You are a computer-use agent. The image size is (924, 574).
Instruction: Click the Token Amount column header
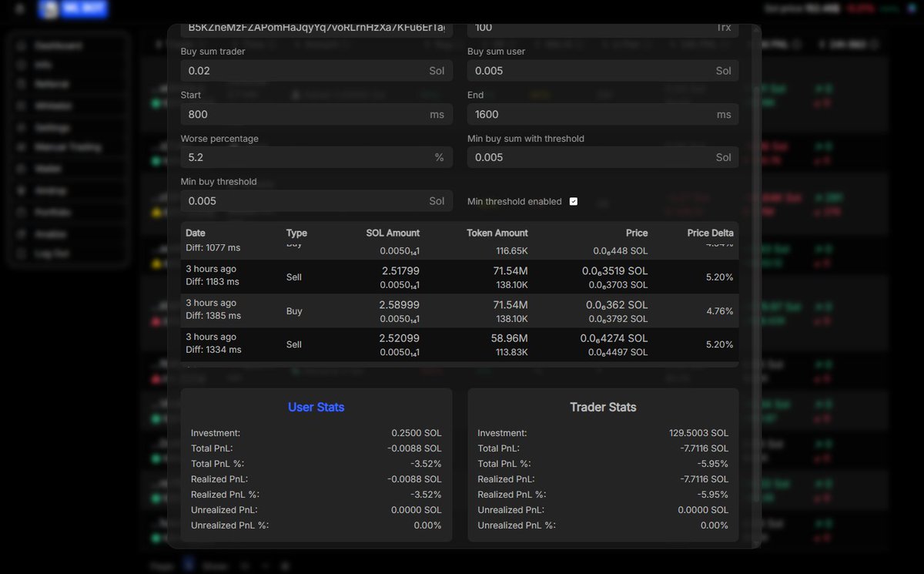[x=497, y=233]
